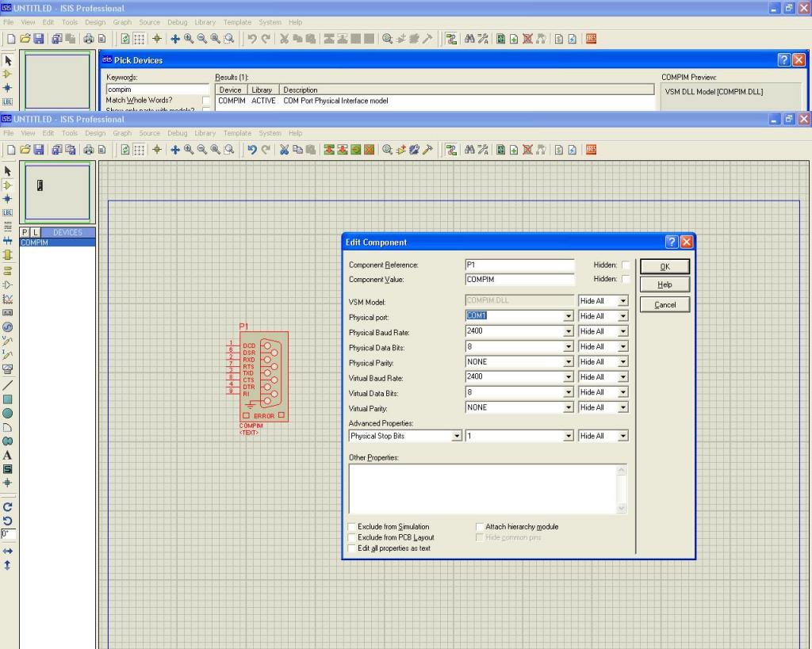812x649 pixels.
Task: Check Edit all properties as text
Action: [352, 548]
